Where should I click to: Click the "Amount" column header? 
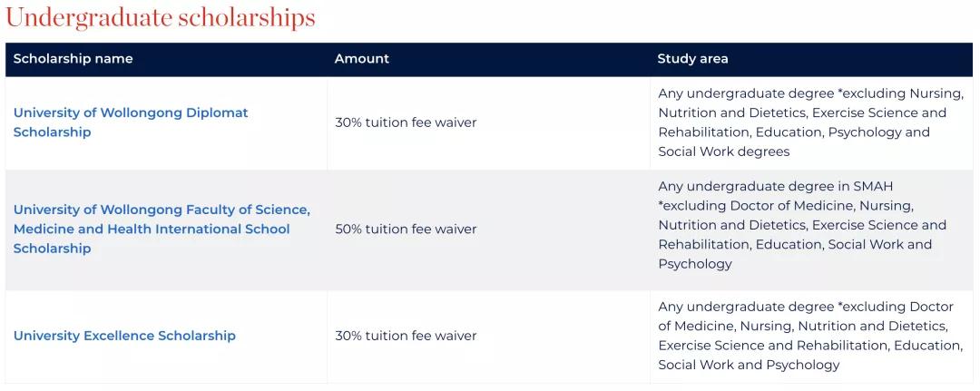click(361, 59)
